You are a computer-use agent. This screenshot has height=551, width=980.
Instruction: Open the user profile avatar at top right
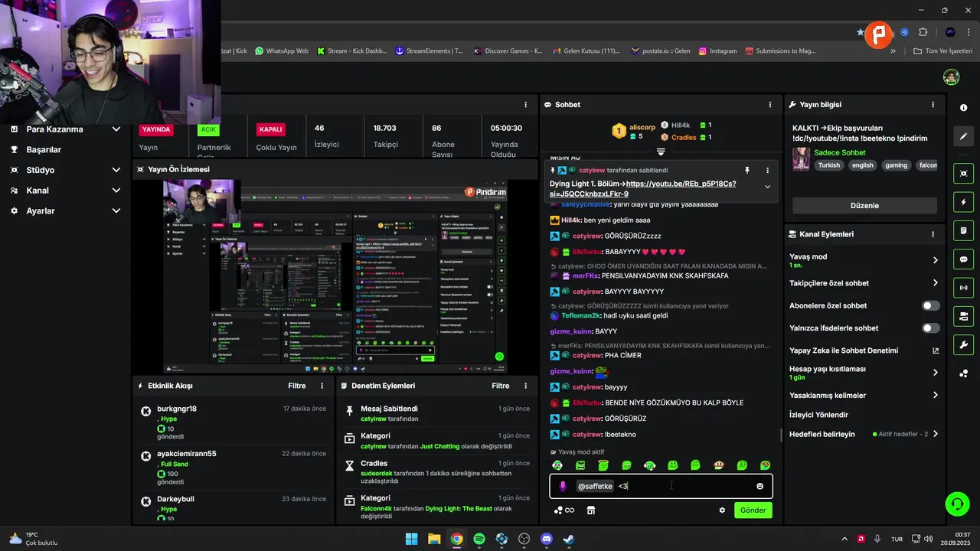pyautogui.click(x=951, y=77)
